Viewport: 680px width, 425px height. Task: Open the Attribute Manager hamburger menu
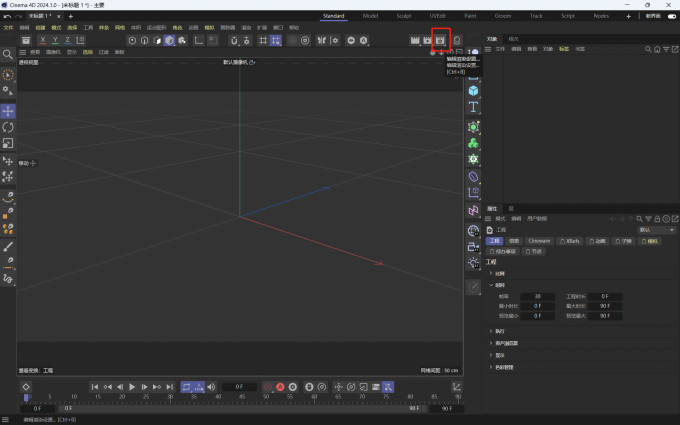[488, 219]
